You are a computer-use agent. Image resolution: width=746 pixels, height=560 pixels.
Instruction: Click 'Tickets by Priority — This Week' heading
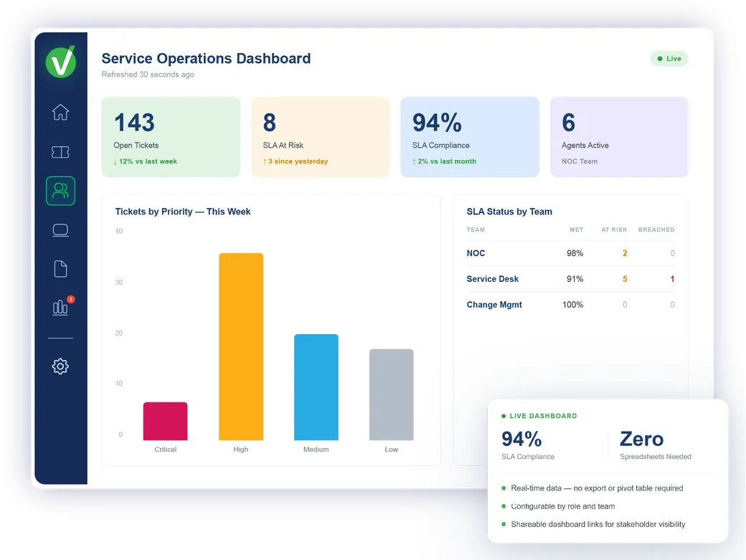click(x=183, y=212)
